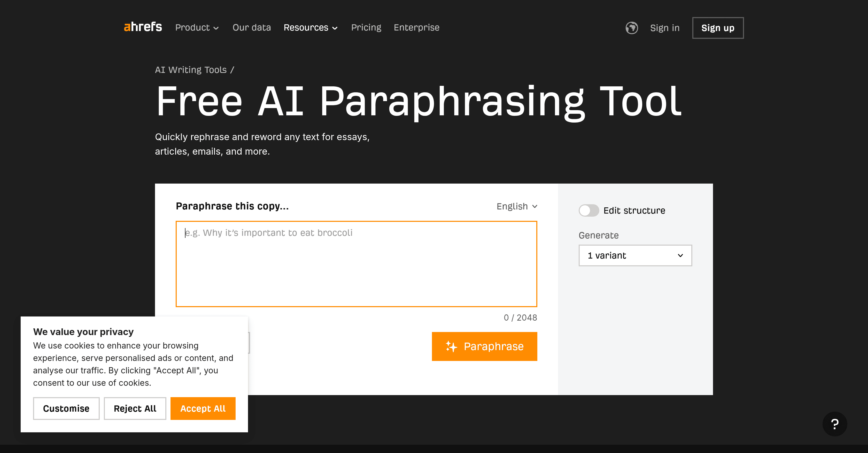
Task: Click the sparkles icon on the Paraphrase button
Action: pos(452,346)
